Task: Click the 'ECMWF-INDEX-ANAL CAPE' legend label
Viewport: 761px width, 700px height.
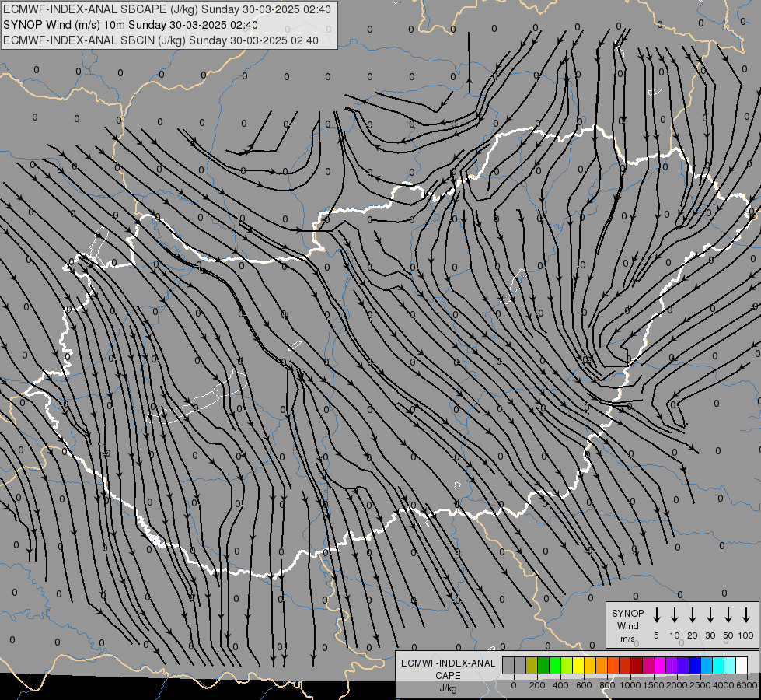Action: pos(448,669)
